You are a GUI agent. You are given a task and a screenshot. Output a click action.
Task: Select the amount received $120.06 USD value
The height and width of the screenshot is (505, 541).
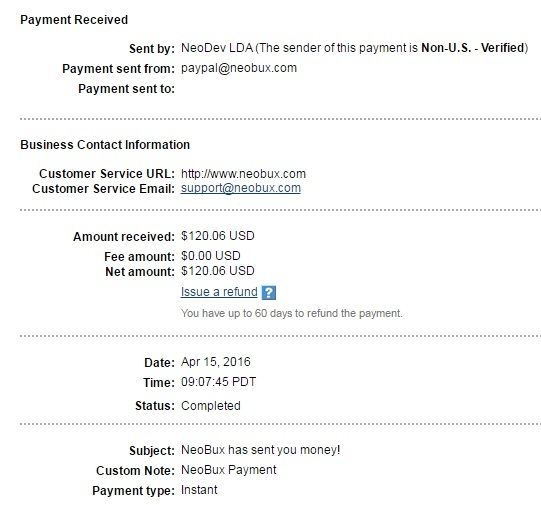(x=218, y=236)
